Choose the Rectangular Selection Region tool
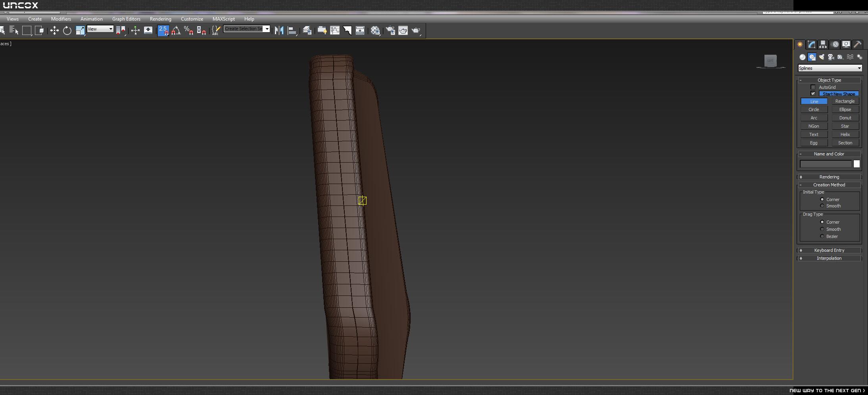 coord(27,31)
